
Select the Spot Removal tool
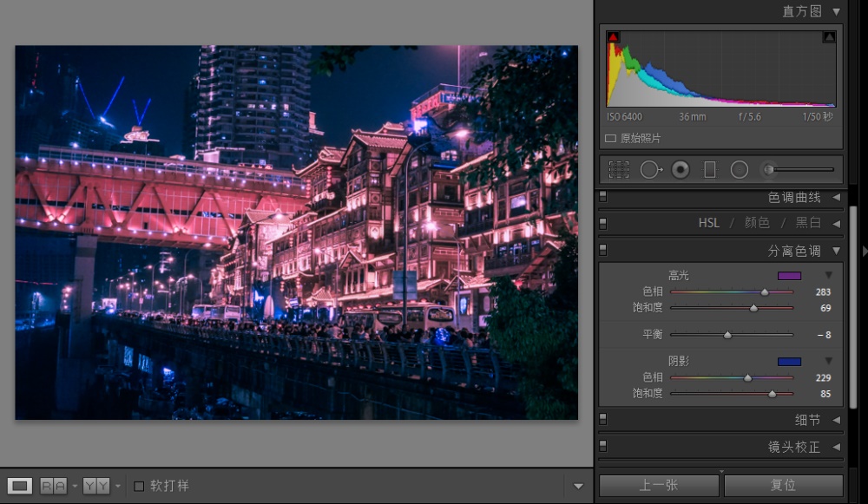[651, 170]
